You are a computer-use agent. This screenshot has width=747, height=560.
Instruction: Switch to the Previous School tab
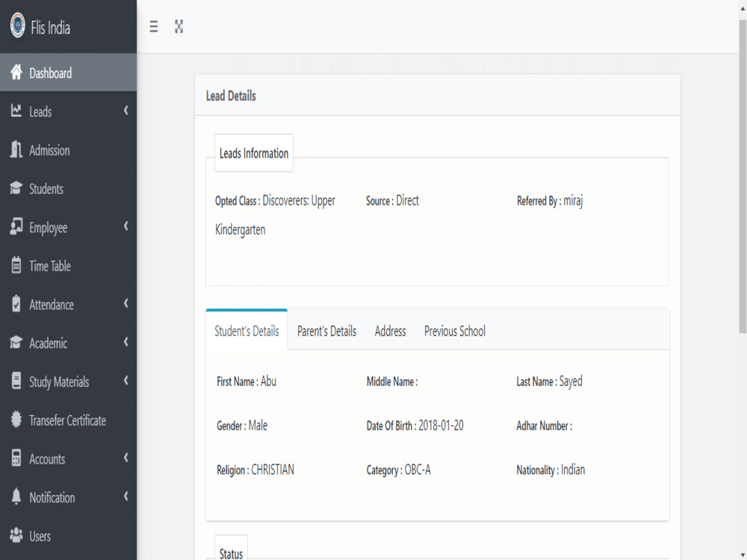tap(454, 331)
